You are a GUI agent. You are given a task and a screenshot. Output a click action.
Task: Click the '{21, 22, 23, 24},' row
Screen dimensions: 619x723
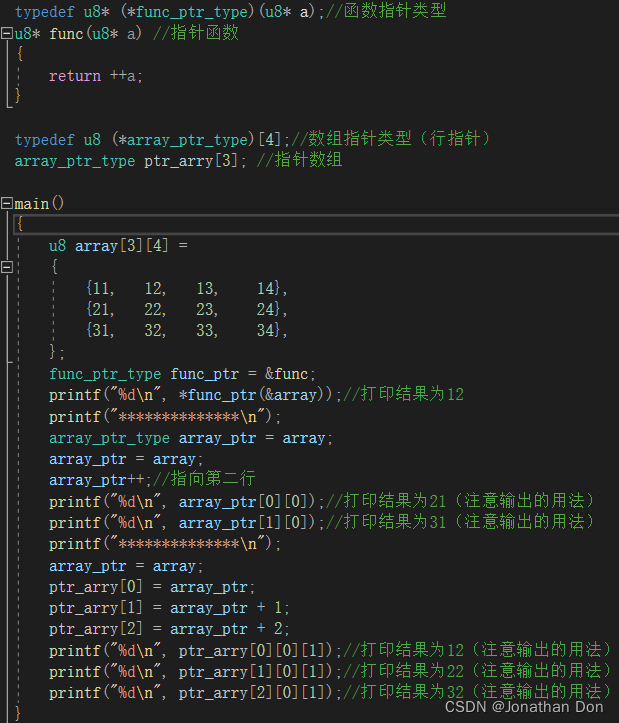tap(187, 309)
